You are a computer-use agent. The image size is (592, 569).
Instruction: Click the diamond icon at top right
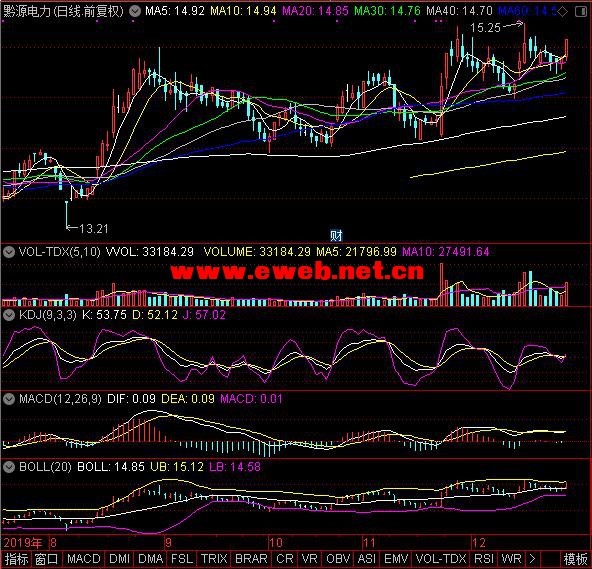coord(563,12)
